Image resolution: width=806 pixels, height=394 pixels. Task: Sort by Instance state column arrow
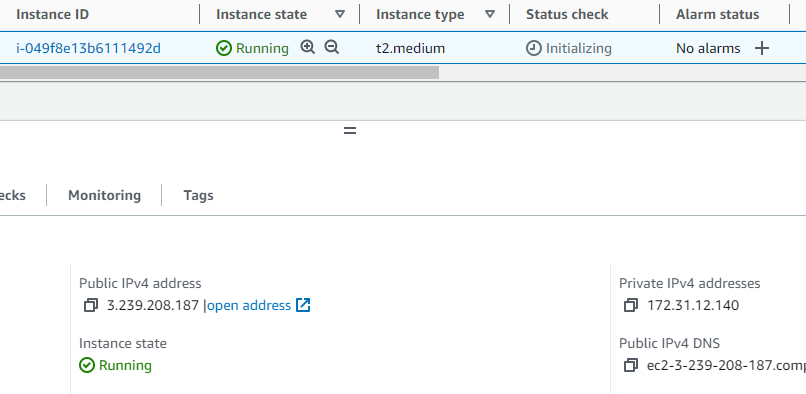click(340, 14)
